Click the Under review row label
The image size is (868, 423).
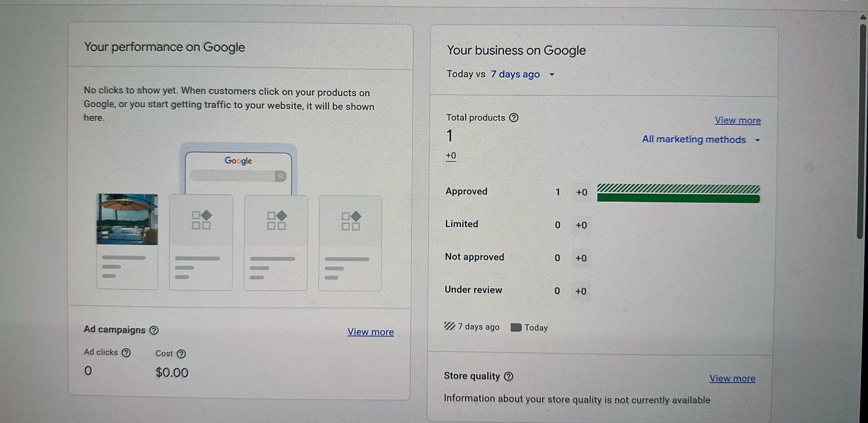click(x=473, y=290)
